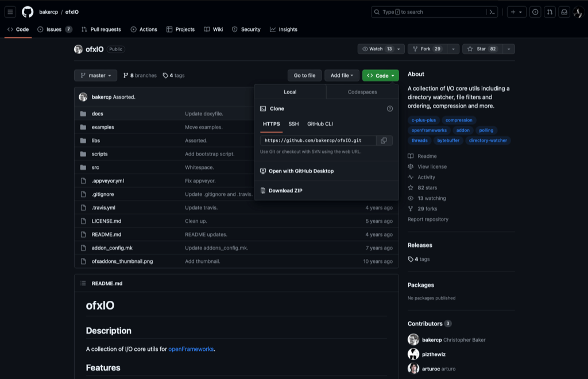Click the Star button

point(482,49)
